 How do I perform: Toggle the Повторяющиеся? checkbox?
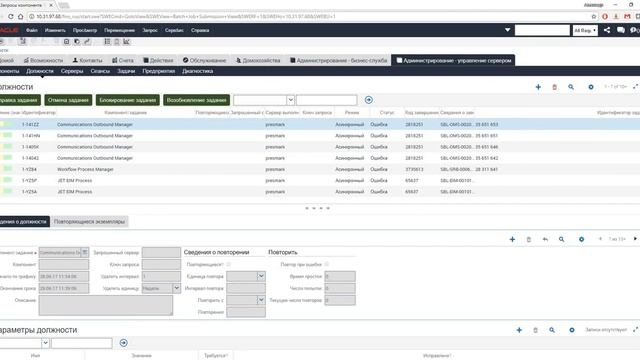click(x=229, y=264)
